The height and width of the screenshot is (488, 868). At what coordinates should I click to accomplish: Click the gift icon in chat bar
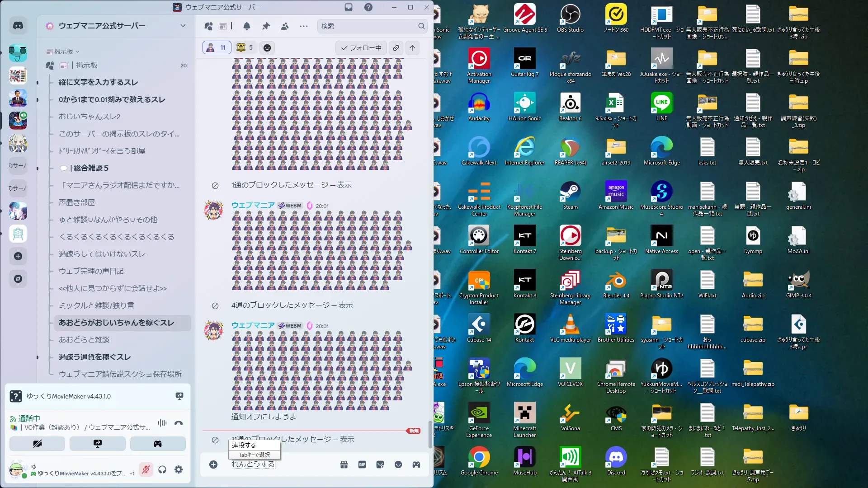344,465
